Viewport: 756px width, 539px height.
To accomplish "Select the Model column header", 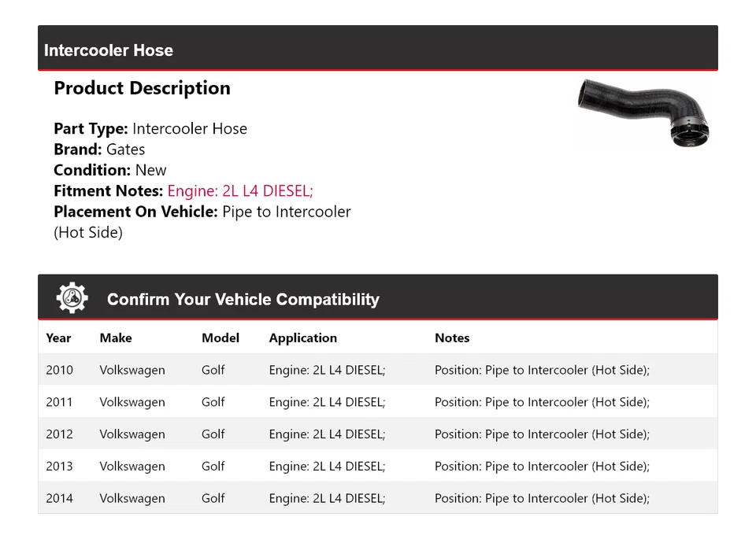I will [x=220, y=338].
